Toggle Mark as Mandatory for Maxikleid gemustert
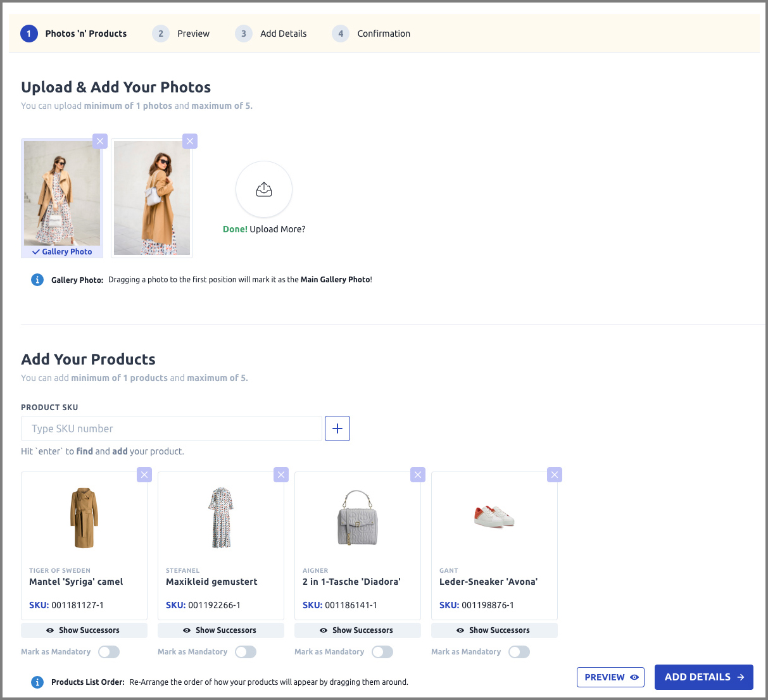768x700 pixels. [246, 652]
